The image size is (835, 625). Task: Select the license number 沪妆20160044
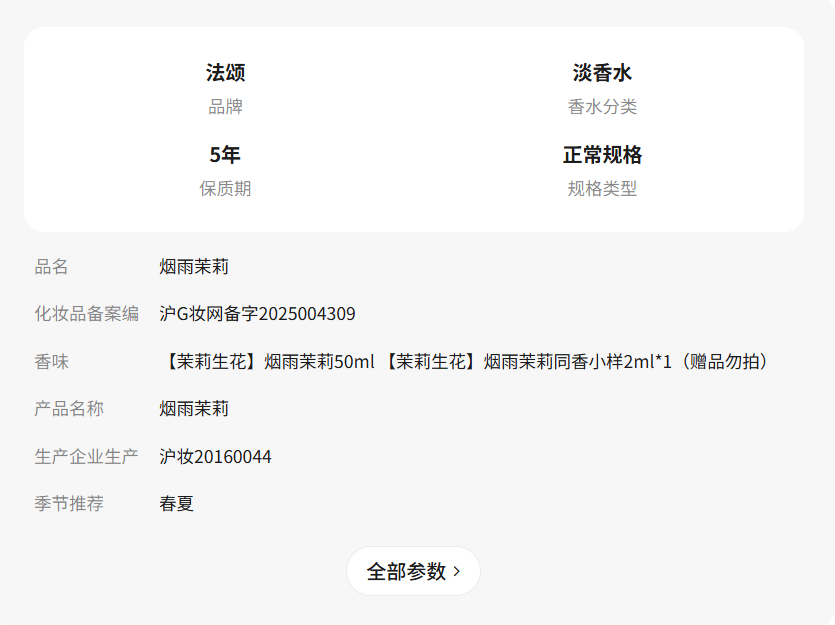tap(215, 456)
